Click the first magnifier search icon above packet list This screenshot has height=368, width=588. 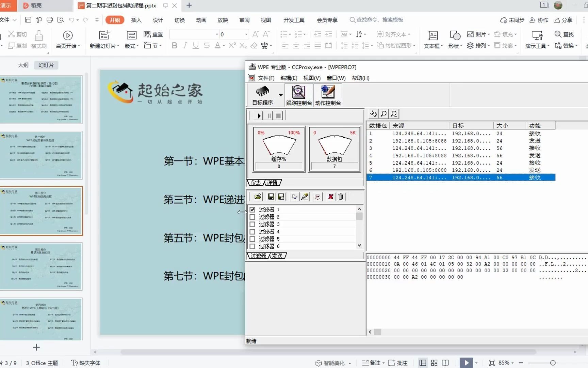click(383, 114)
